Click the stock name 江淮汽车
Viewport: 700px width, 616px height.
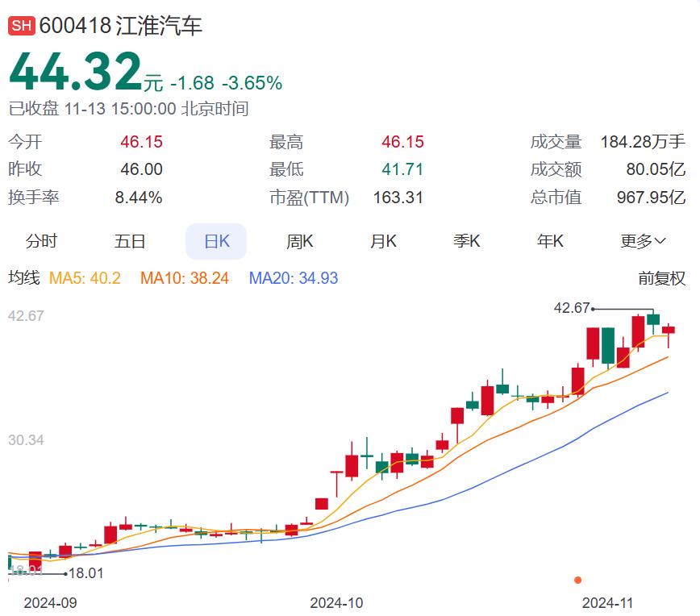(x=160, y=26)
